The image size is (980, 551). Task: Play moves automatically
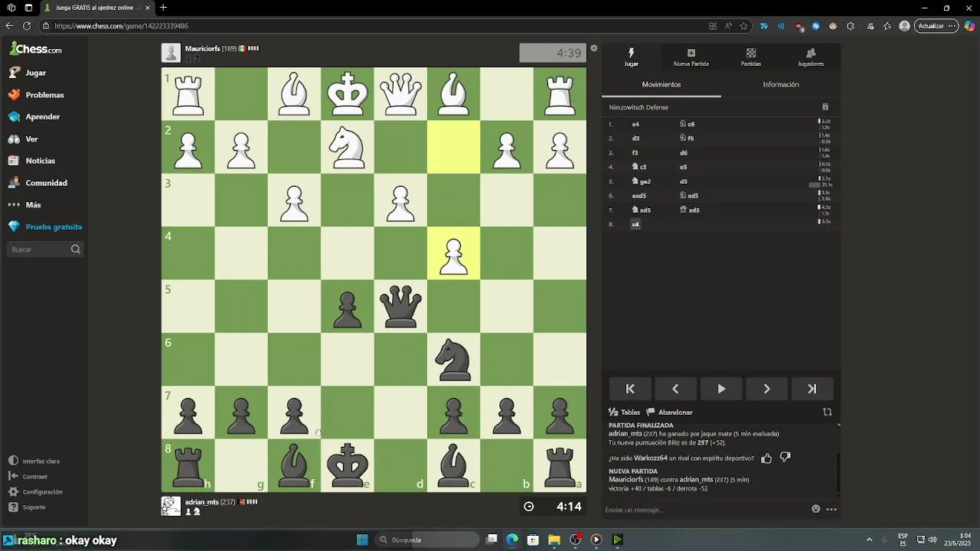coord(721,389)
